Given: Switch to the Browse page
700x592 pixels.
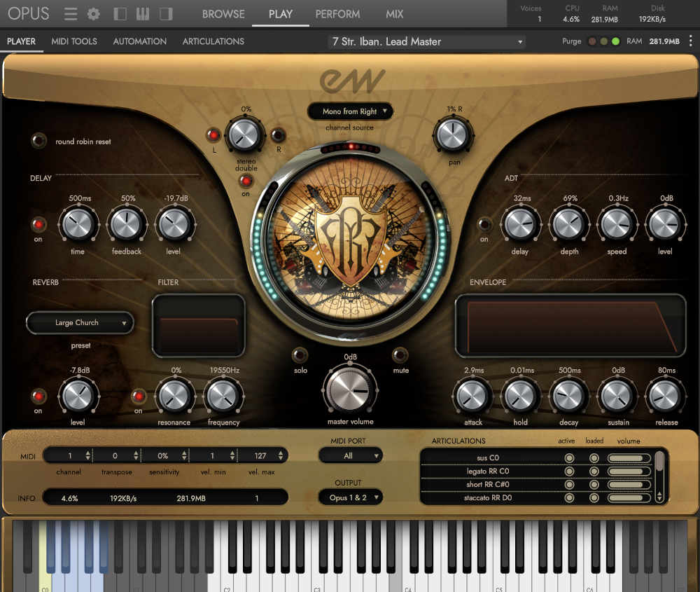Looking at the screenshot, I should point(223,14).
